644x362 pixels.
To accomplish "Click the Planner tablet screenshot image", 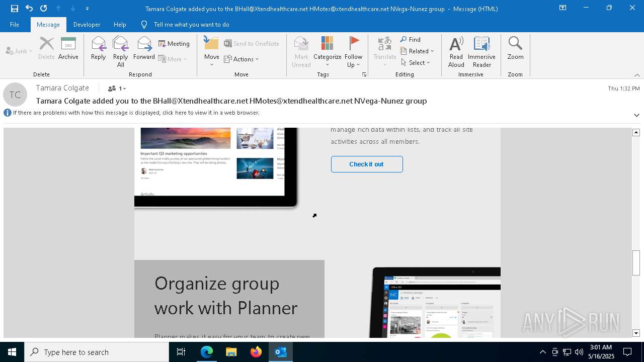I will [435, 302].
